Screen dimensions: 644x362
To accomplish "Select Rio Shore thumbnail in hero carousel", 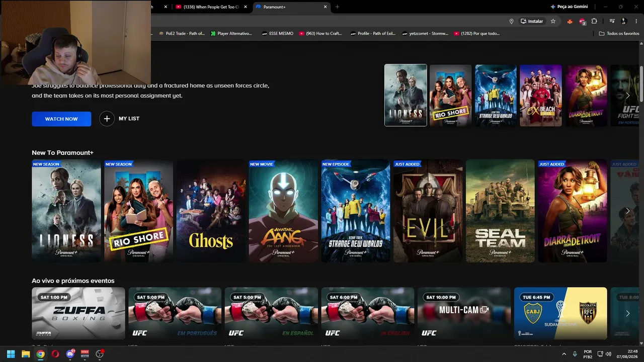I will [x=451, y=95].
